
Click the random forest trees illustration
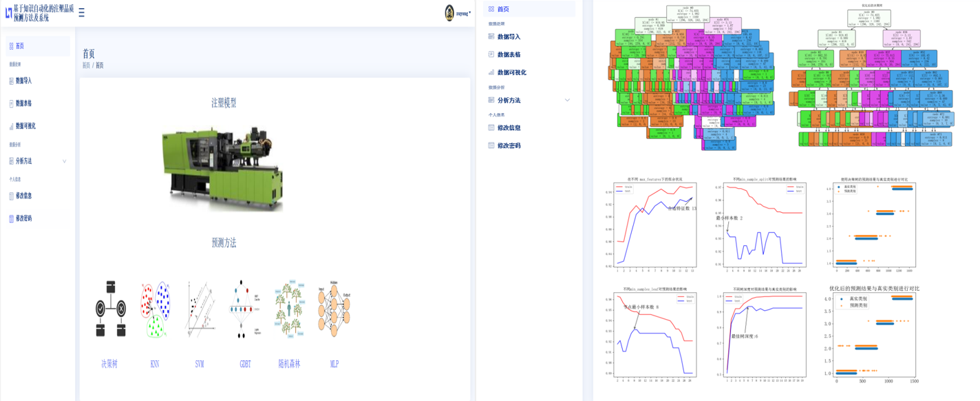tap(289, 309)
